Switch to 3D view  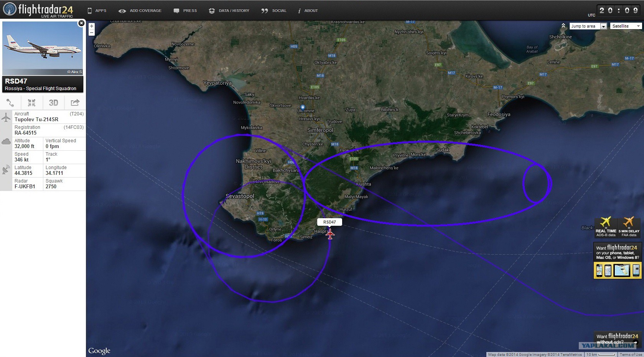coord(53,103)
